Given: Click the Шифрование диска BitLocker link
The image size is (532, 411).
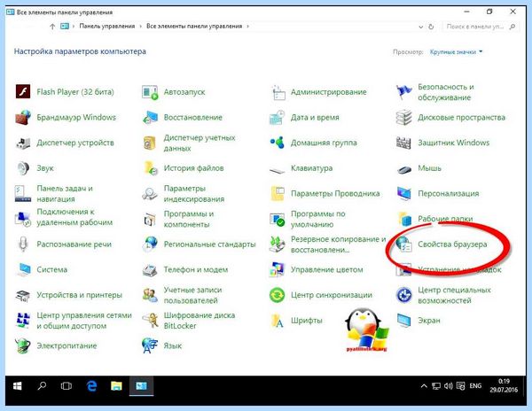Looking at the screenshot, I should (x=199, y=321).
